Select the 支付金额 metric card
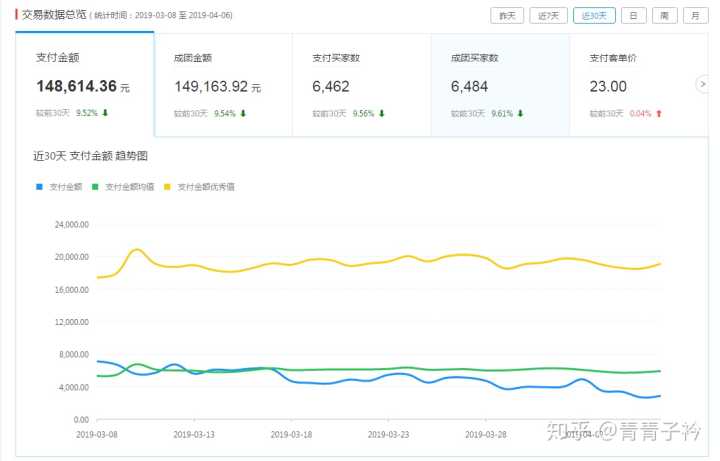 pyautogui.click(x=85, y=84)
